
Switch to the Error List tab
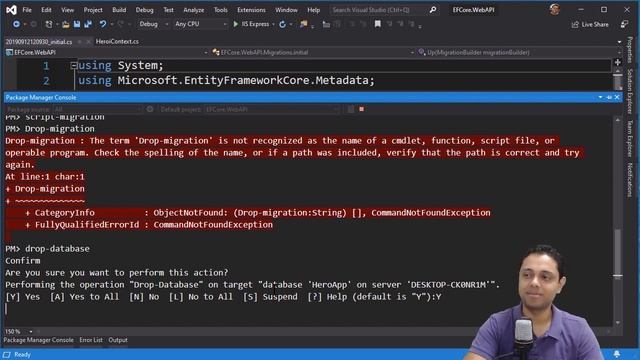[x=91, y=340]
